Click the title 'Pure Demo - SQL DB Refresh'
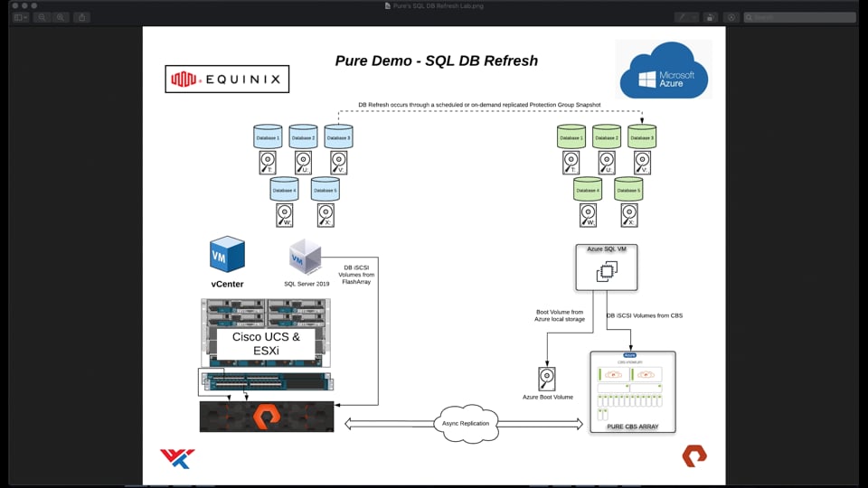Image resolution: width=868 pixels, height=488 pixels. pyautogui.click(x=436, y=61)
